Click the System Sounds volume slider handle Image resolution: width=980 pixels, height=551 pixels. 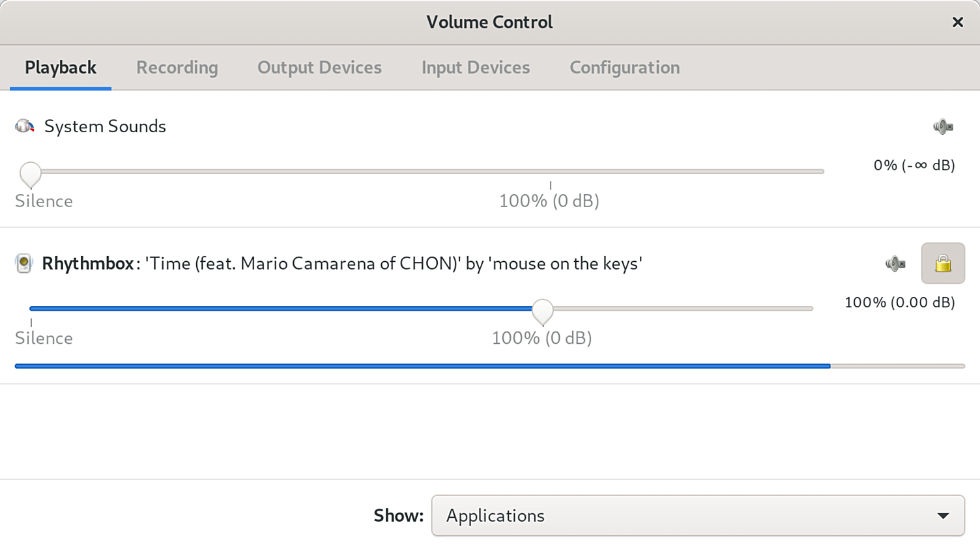(31, 173)
